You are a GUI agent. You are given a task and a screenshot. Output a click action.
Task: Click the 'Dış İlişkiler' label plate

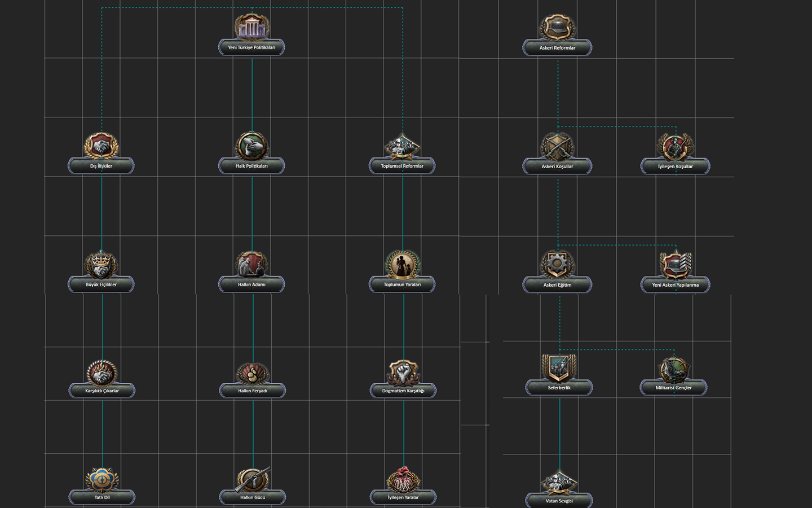[101, 166]
